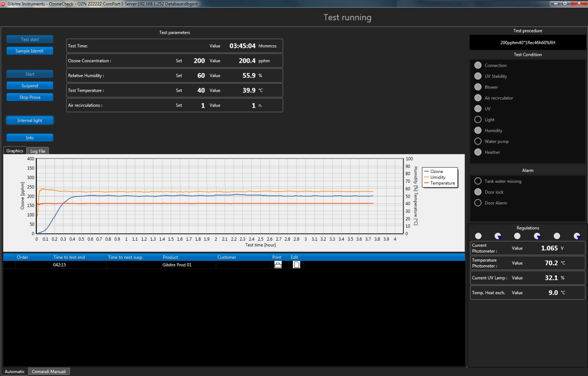
Task: Switch to the Log File tab
Action: [38, 151]
